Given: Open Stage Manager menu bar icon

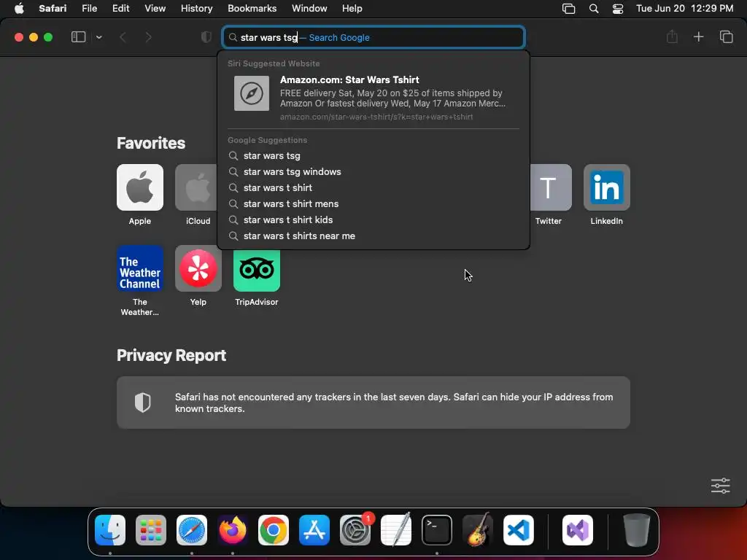Looking at the screenshot, I should click(x=568, y=9).
